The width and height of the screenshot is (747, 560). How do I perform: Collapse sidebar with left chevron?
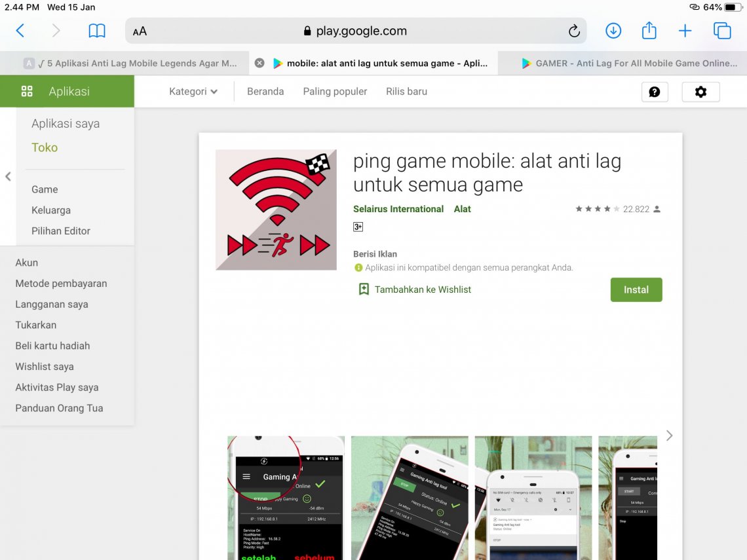point(8,177)
